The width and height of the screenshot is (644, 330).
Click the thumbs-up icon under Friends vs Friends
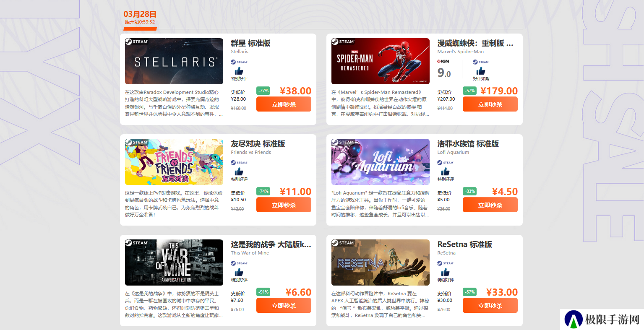(x=239, y=171)
